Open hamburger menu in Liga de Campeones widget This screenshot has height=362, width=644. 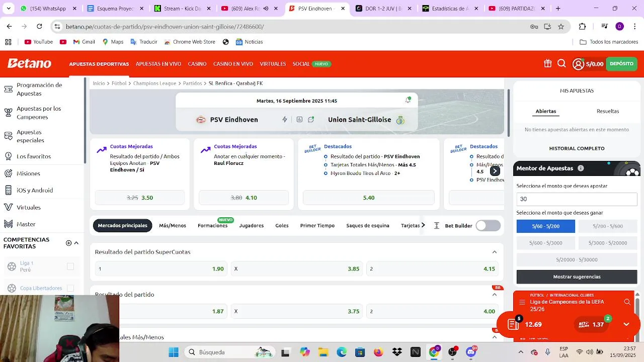tap(522, 302)
